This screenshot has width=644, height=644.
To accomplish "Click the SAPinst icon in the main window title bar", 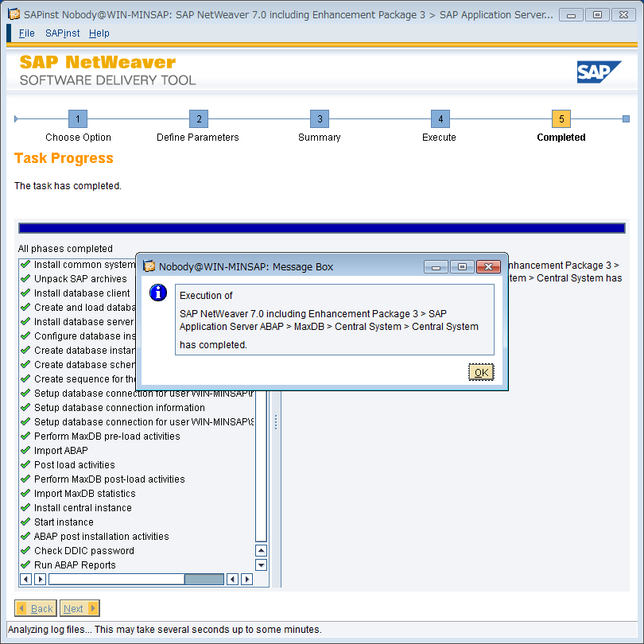I will (x=14, y=14).
